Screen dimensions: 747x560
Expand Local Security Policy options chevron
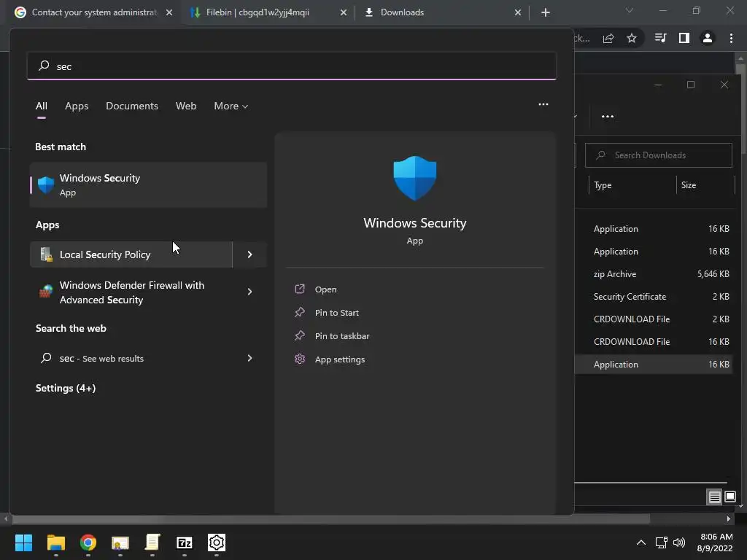249,254
